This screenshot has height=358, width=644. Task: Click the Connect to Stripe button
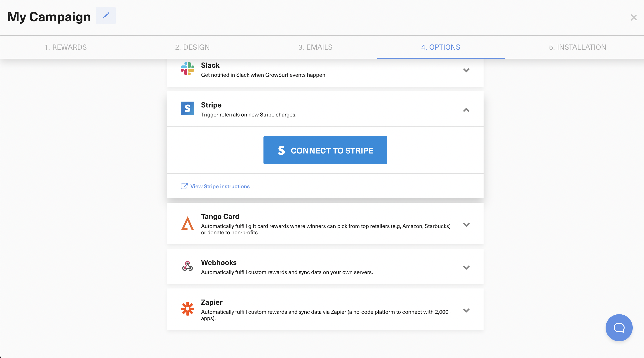325,150
